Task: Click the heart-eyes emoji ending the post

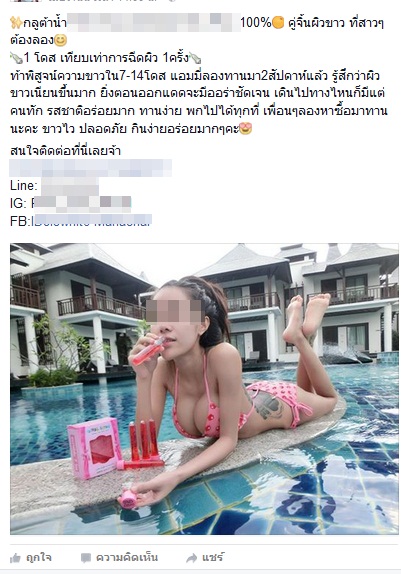Action: pos(245,128)
